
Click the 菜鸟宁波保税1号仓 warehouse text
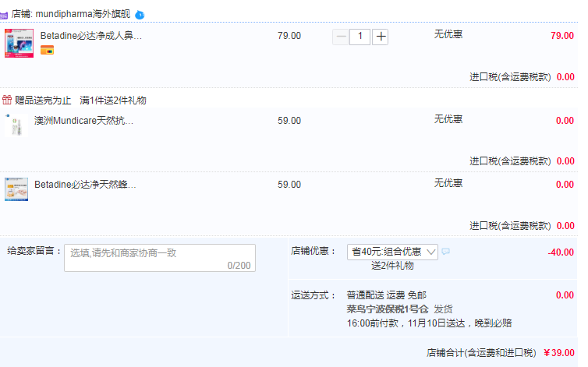tap(388, 309)
